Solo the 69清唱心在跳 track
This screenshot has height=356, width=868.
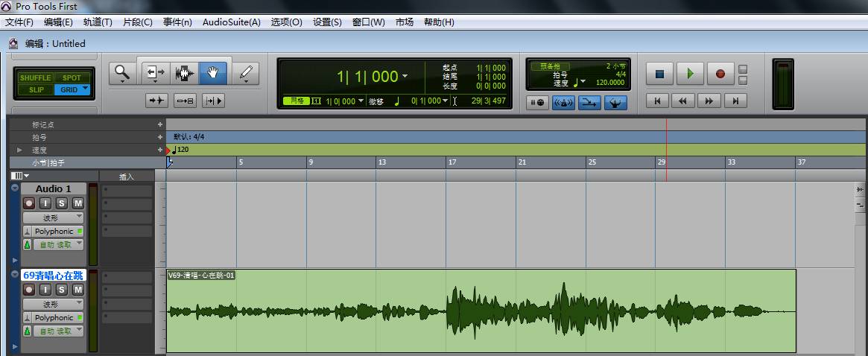(61, 290)
